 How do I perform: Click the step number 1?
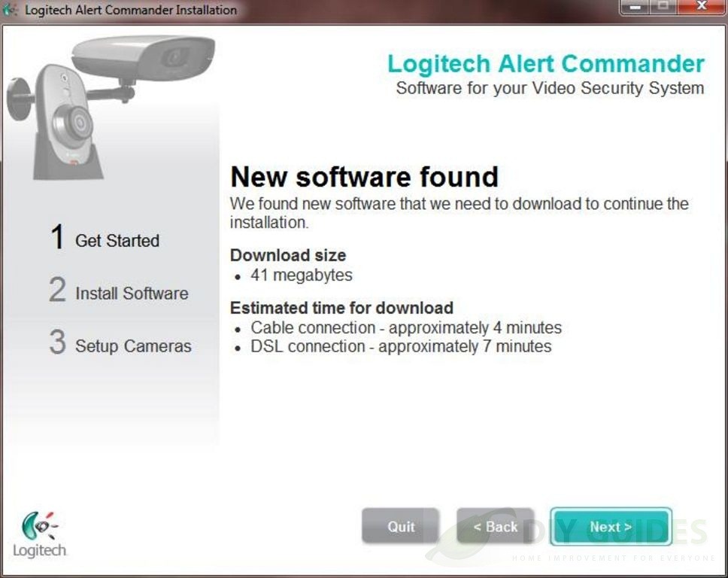tap(58, 236)
